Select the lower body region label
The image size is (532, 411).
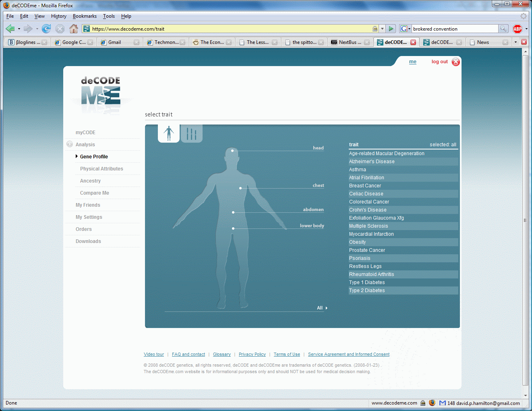312,226
